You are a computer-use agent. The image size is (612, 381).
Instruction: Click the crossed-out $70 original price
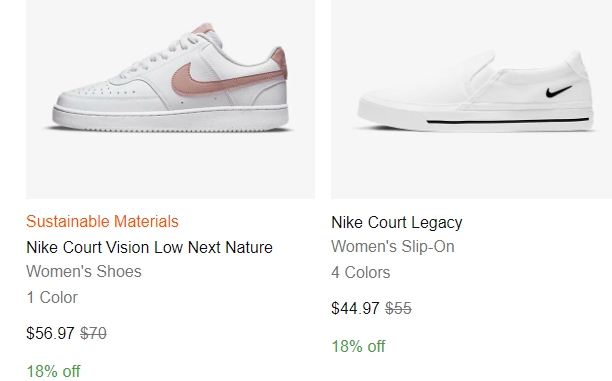(x=93, y=333)
